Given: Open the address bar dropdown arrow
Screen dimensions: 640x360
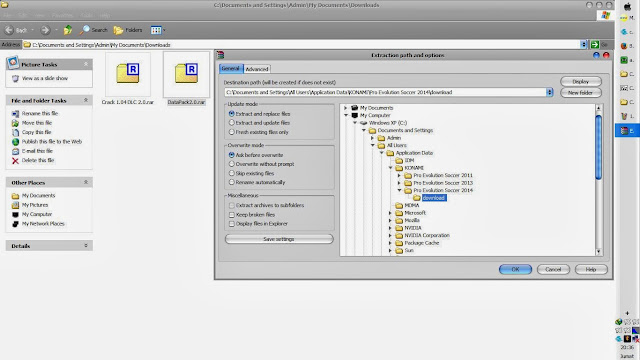Looking at the screenshot, I should pyautogui.click(x=584, y=44).
